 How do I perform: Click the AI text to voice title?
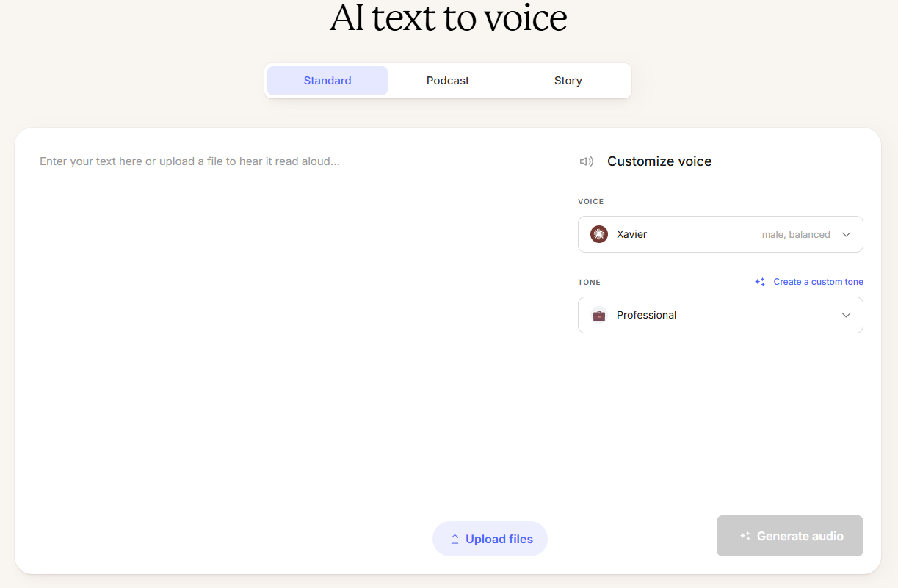[x=449, y=18]
